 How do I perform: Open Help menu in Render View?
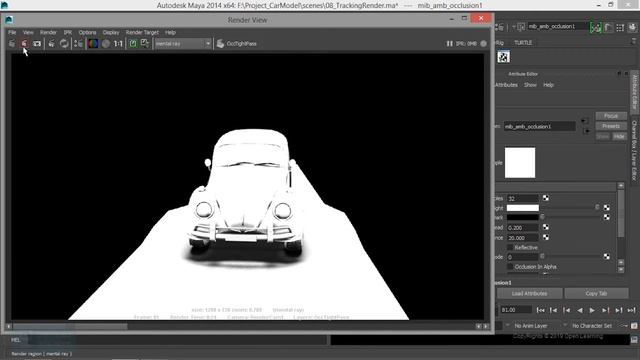coord(170,32)
